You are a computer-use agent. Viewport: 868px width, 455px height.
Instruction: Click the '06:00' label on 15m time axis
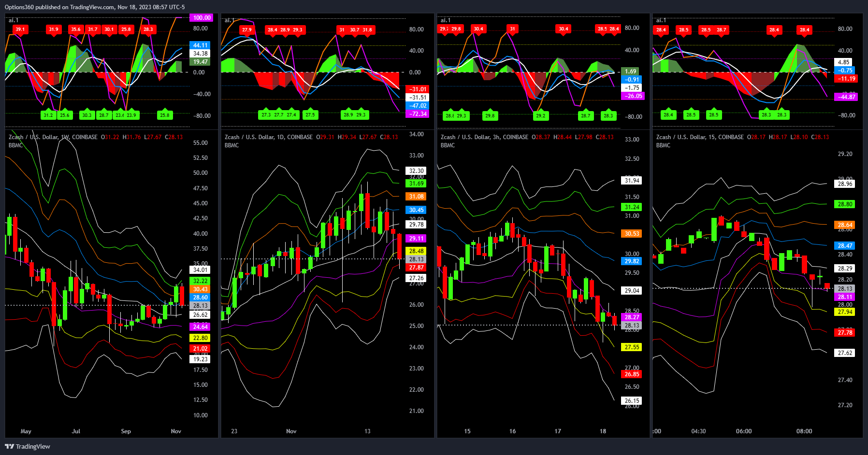[744, 431]
